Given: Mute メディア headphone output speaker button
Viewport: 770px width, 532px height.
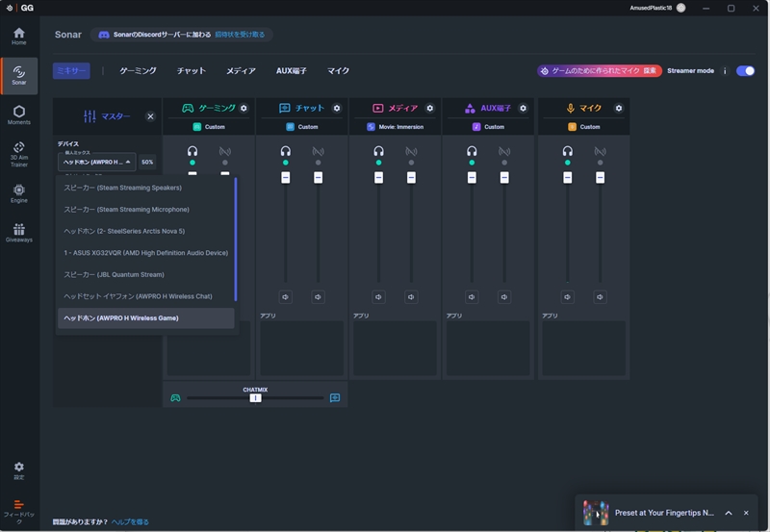Looking at the screenshot, I should [378, 297].
